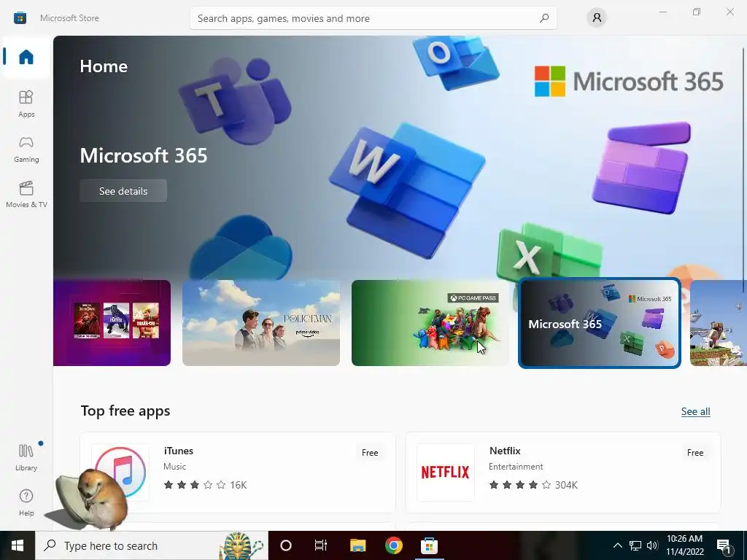Click the search magnifier icon in the search box
The width and height of the screenshot is (747, 560).
point(544,18)
